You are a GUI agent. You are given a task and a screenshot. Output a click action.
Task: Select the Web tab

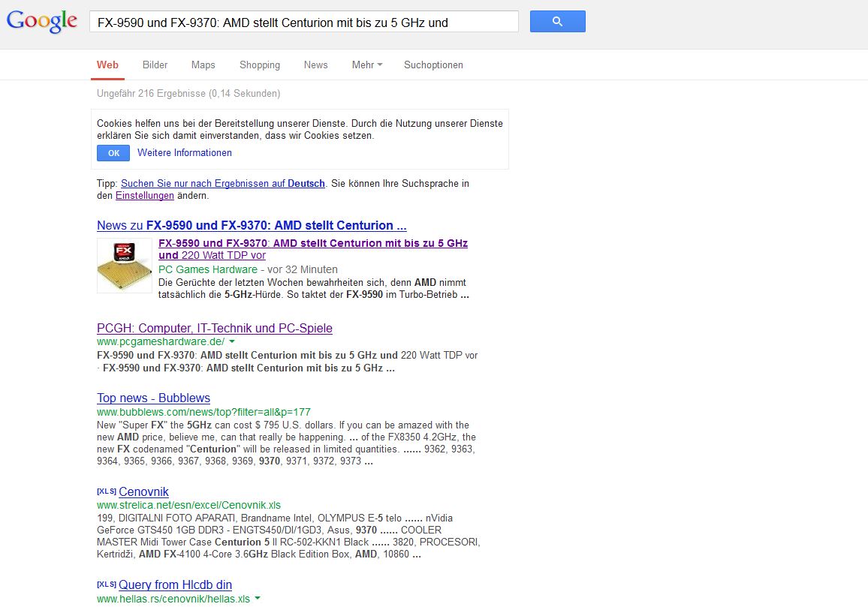(107, 65)
